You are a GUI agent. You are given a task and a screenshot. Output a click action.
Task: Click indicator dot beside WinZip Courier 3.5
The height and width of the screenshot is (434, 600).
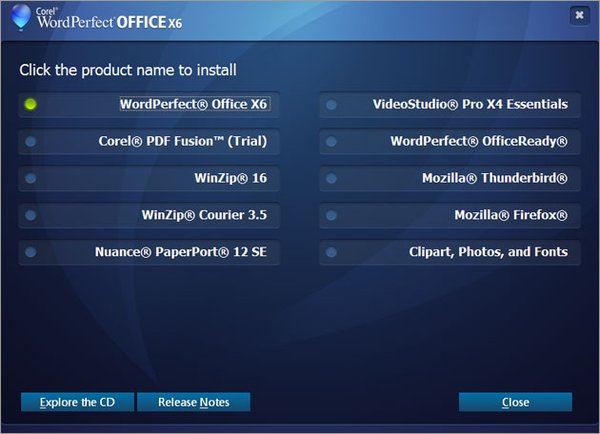coord(31,215)
